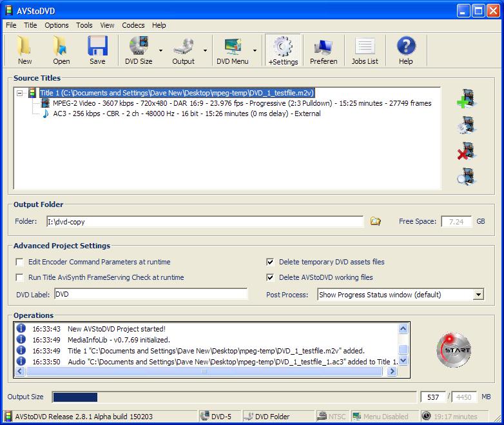
Task: Click the output Folder path field
Action: (x=205, y=221)
